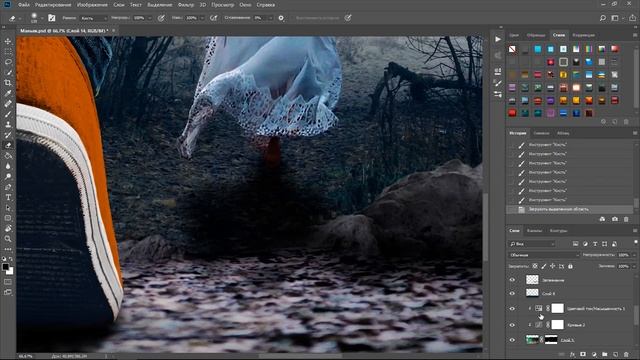Toggle visibility of the Curves 2 layer

click(x=512, y=325)
